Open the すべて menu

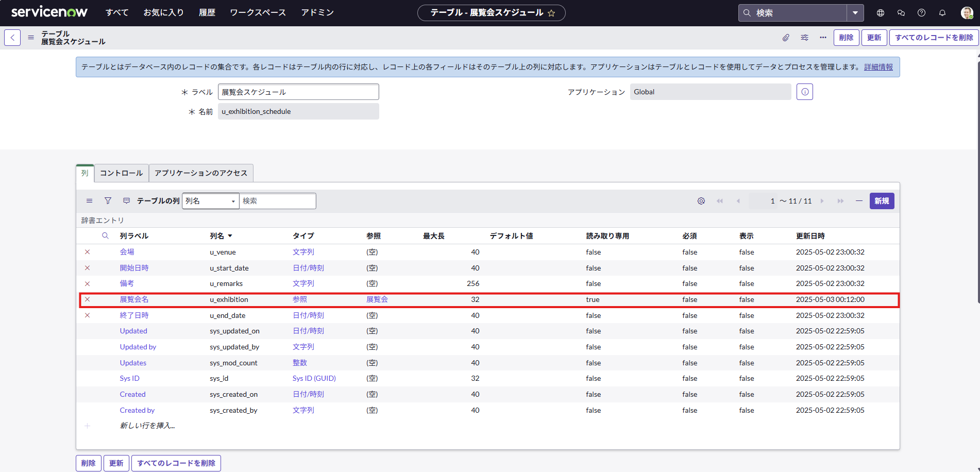pyautogui.click(x=117, y=13)
